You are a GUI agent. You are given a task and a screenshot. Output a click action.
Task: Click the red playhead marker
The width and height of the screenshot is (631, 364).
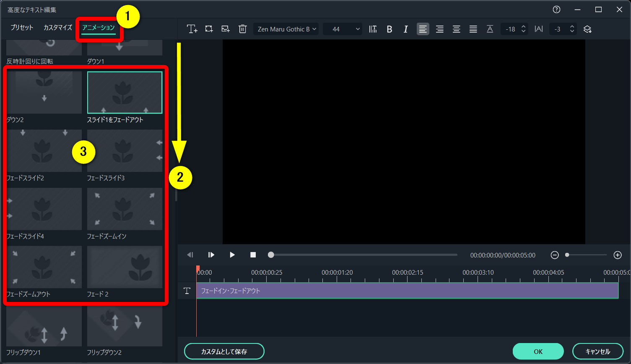(198, 269)
